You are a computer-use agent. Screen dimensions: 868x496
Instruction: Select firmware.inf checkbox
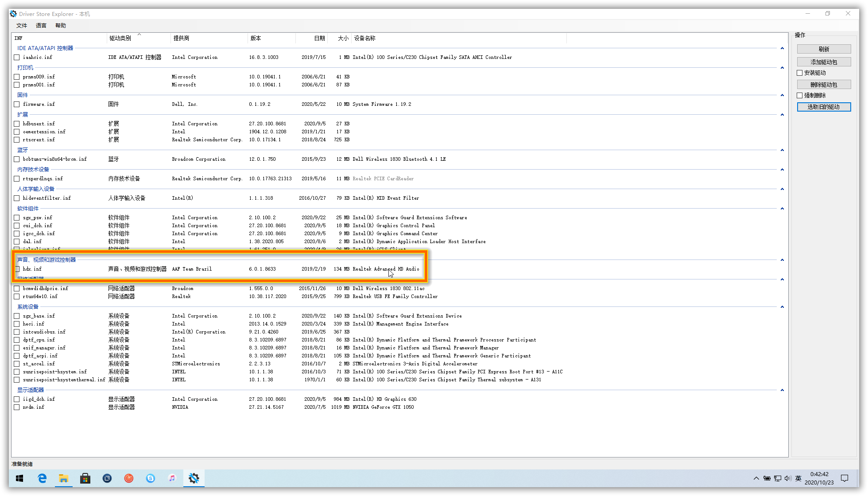pyautogui.click(x=17, y=105)
